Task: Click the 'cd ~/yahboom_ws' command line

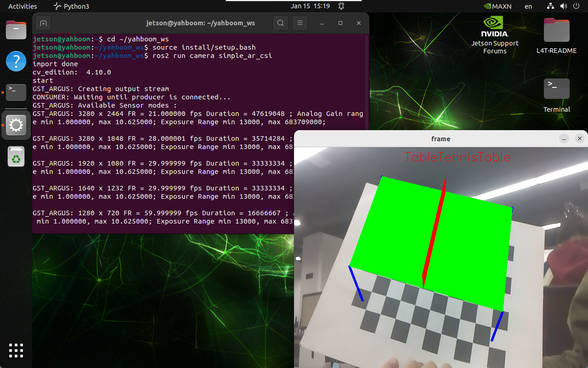Action: tap(102, 39)
